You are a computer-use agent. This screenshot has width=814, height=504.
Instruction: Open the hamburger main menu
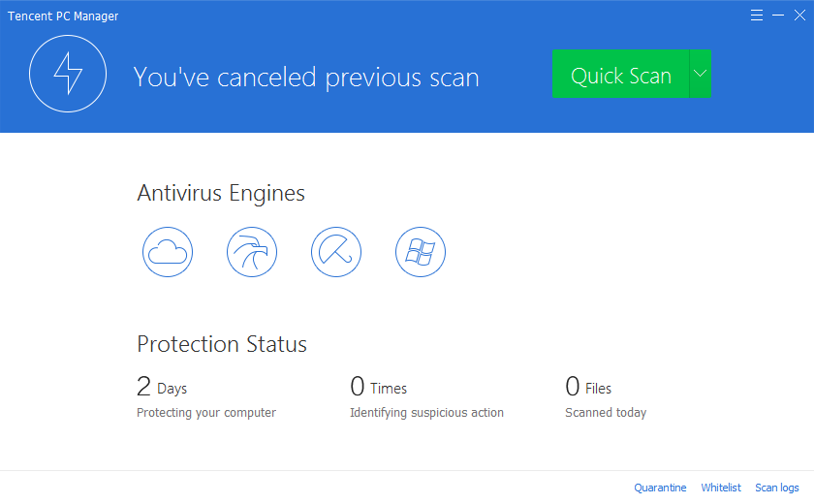click(x=757, y=16)
